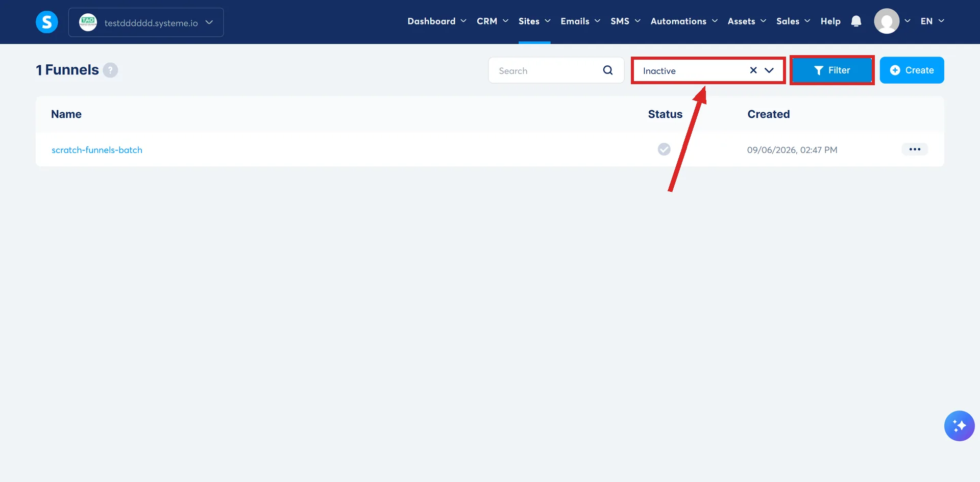Open the Funnels help question mark
Screen dimensions: 980x482
pos(110,70)
